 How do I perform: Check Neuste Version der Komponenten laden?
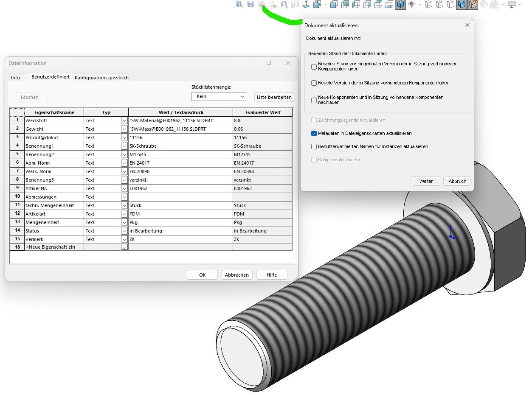tap(314, 83)
